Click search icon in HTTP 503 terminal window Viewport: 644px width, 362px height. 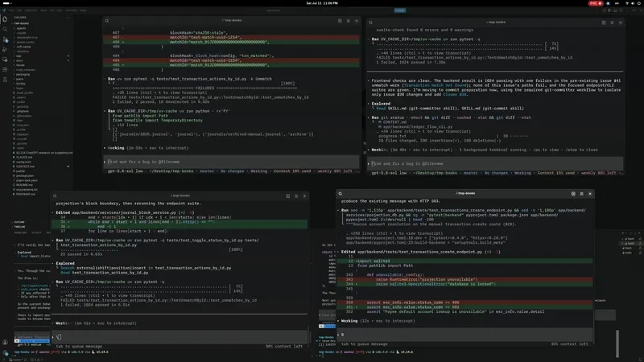pos(340,193)
